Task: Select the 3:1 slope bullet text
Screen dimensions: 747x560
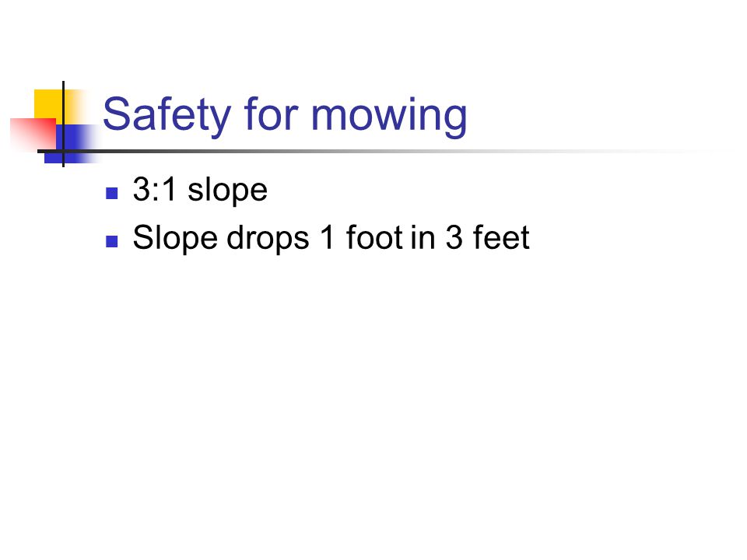Action: click(200, 191)
